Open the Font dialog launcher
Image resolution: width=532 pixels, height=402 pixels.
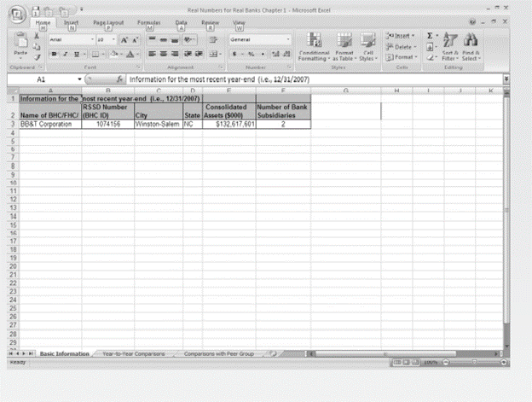pos(138,67)
